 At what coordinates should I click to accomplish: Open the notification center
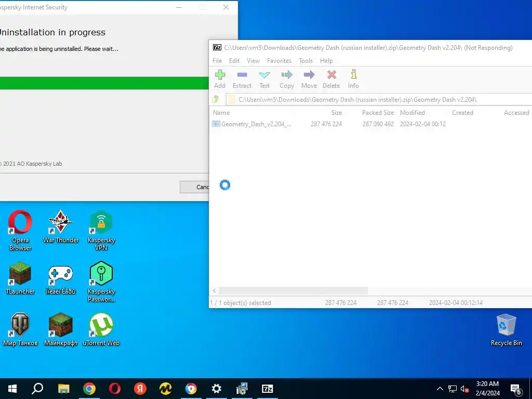click(515, 389)
